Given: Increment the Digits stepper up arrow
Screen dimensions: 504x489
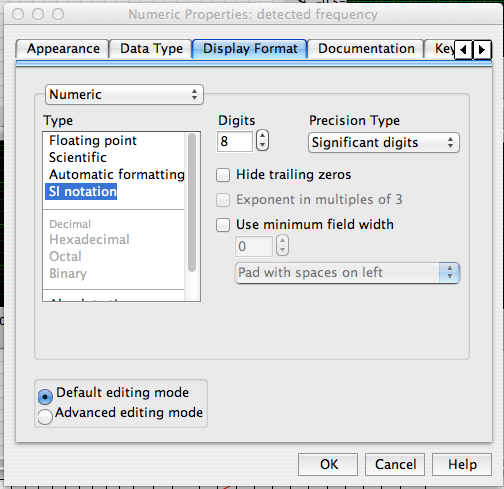Looking at the screenshot, I should point(262,136).
